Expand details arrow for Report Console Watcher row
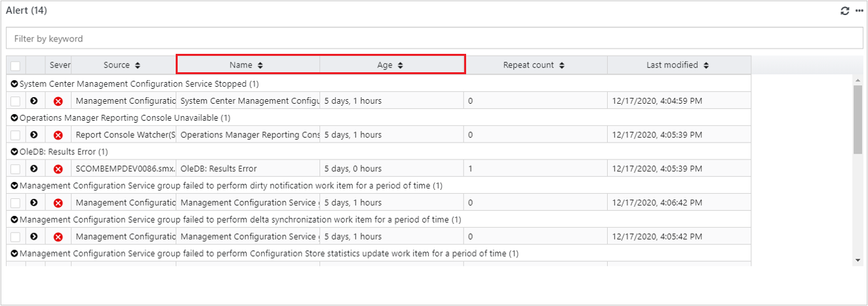Image resolution: width=868 pixels, height=306 pixels. [x=34, y=135]
